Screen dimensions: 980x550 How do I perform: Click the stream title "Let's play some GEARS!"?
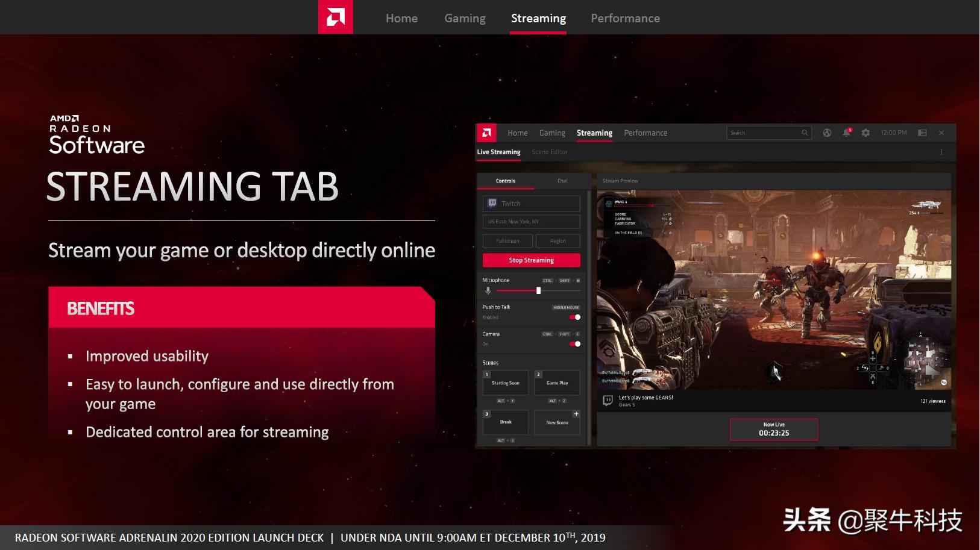click(645, 398)
